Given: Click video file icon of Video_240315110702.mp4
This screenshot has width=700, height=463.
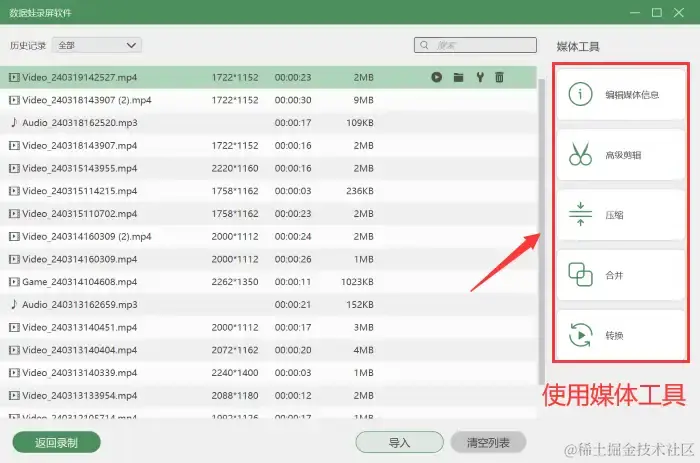Looking at the screenshot, I should point(14,214).
